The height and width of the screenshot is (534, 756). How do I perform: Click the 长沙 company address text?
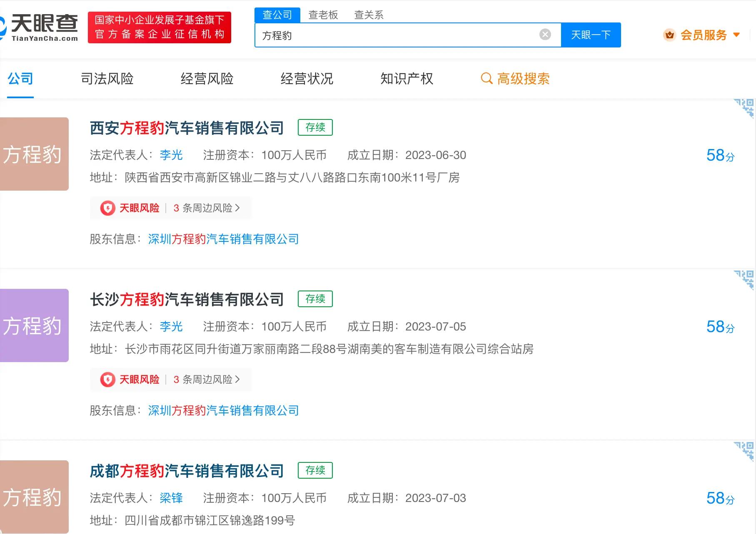[329, 349]
